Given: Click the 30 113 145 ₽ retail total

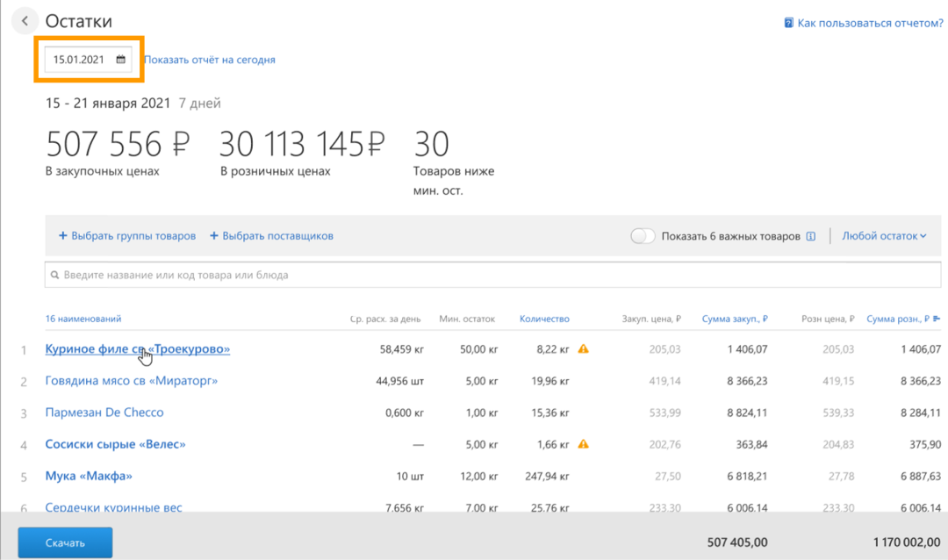Looking at the screenshot, I should coord(302,144).
